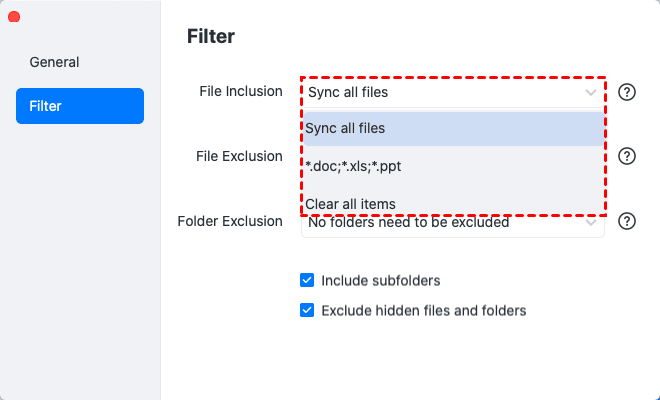
Task: Click the 'File Inclusion' field label
Action: [x=240, y=91]
